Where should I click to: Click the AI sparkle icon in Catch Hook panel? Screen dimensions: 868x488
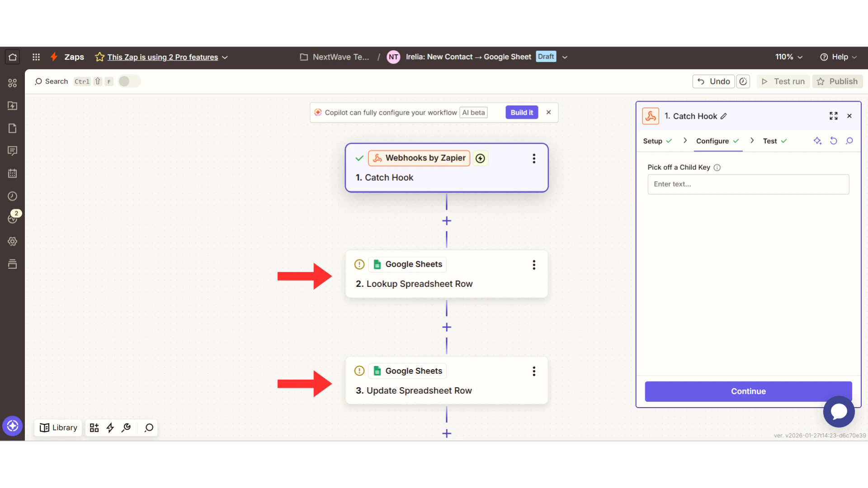coord(817,141)
